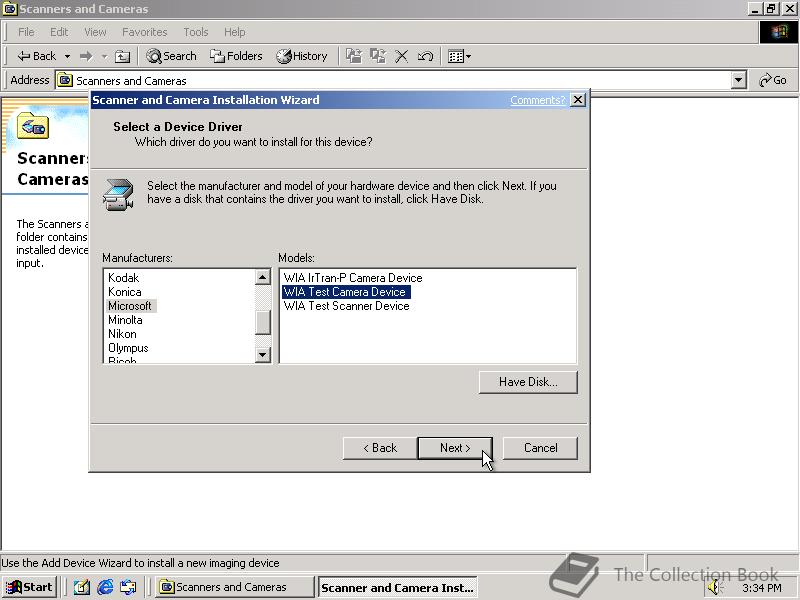Screen dimensions: 800x600
Task: Click the Windows logo throbber icon
Action: coord(778,32)
